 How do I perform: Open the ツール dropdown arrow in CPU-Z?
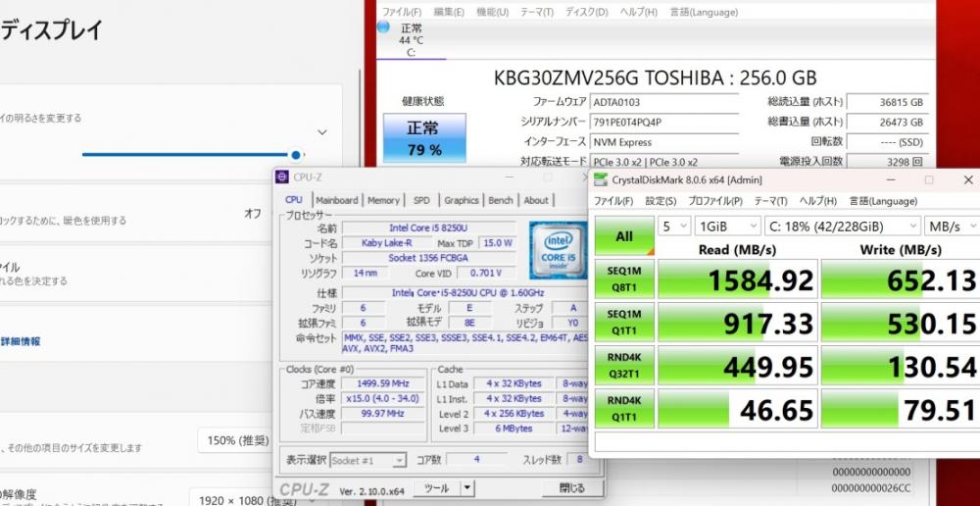467,488
